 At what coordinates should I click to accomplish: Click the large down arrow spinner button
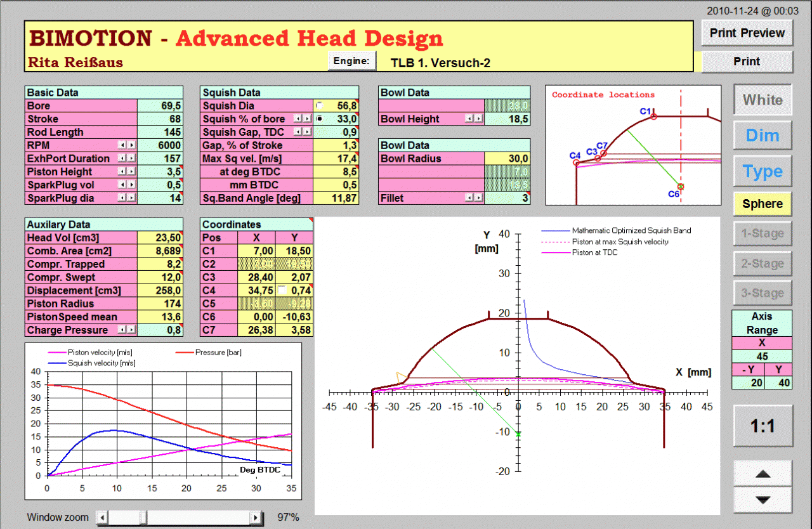click(763, 500)
